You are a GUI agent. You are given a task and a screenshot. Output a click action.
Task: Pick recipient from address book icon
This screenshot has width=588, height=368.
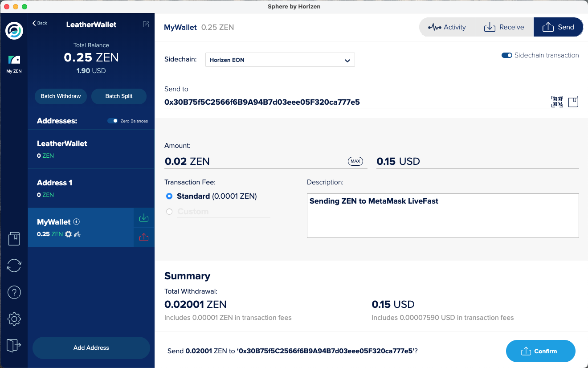point(573,102)
